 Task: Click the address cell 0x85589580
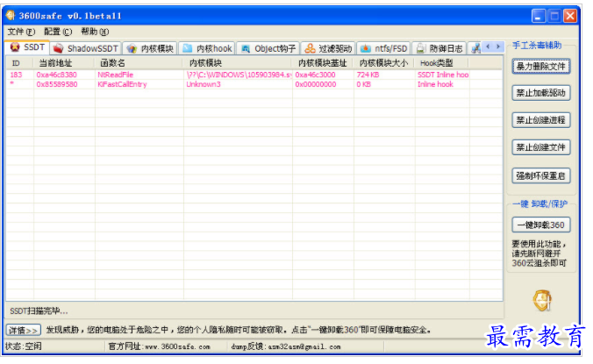pyautogui.click(x=57, y=84)
